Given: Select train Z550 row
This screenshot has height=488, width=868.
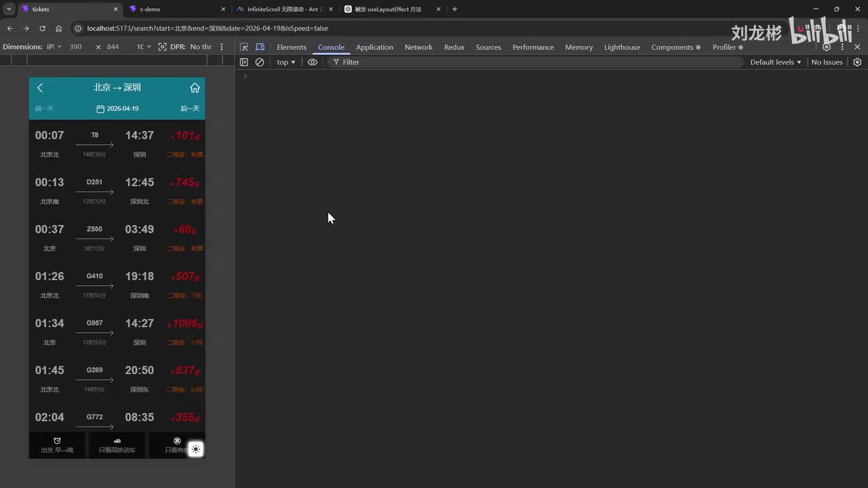Looking at the screenshot, I should click(117, 238).
